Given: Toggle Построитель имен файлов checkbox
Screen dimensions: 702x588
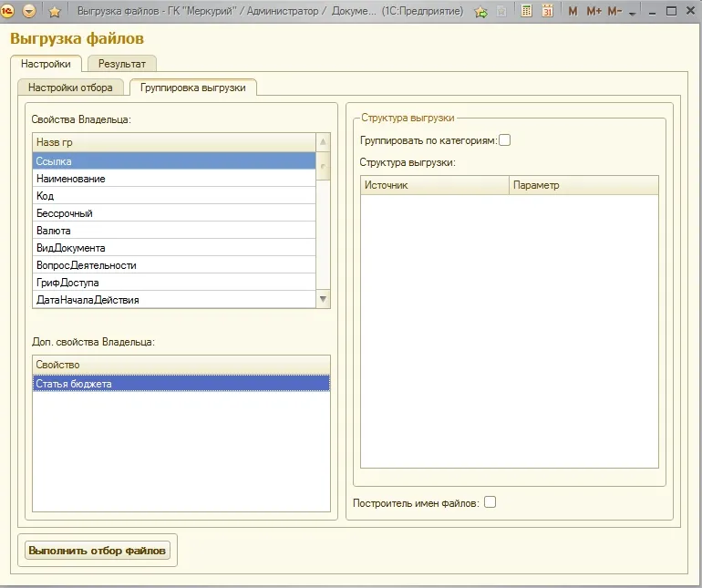Looking at the screenshot, I should point(490,502).
